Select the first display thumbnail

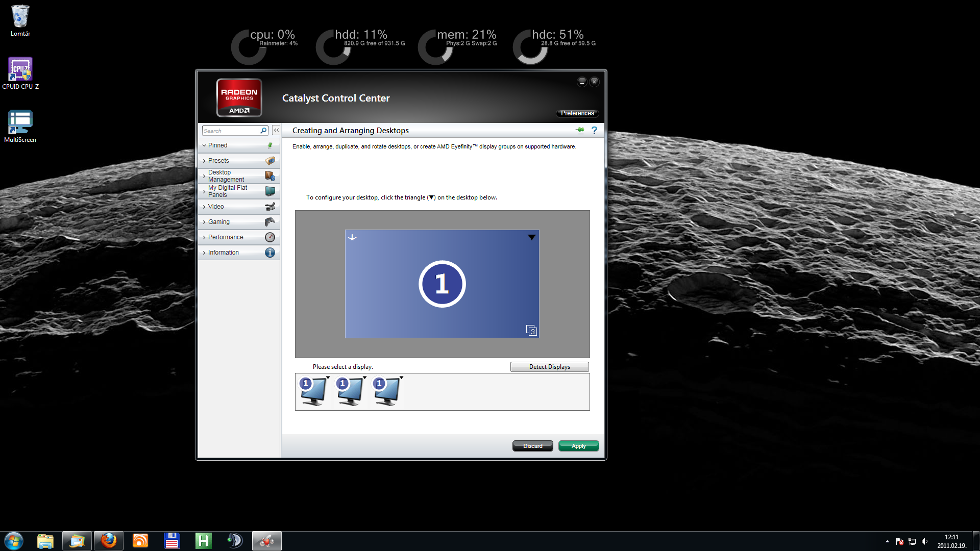point(313,391)
